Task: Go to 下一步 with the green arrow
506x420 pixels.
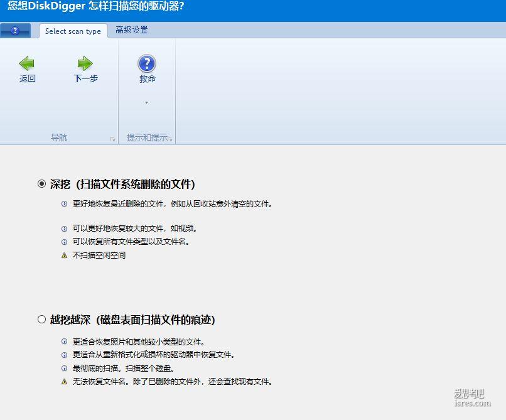Action: pos(85,63)
